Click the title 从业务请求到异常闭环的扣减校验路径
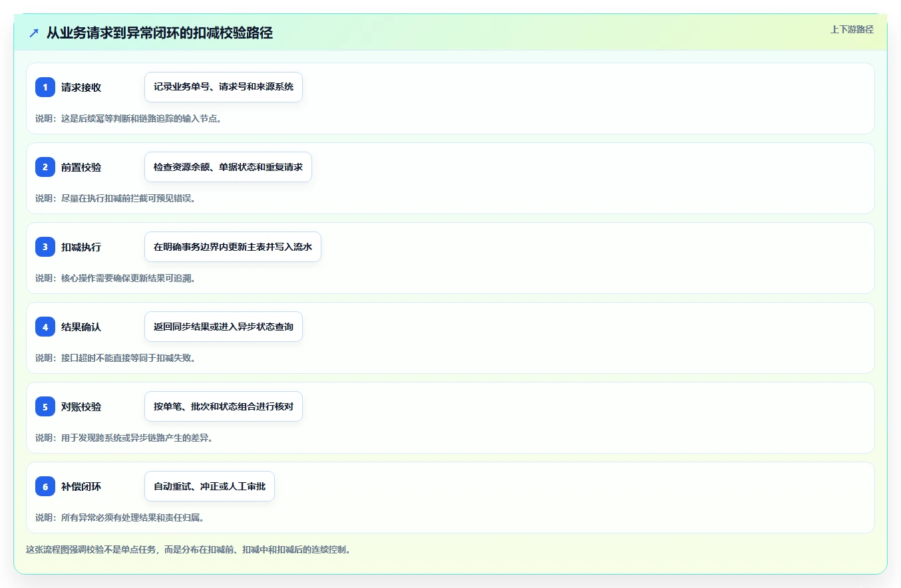 tap(160, 33)
